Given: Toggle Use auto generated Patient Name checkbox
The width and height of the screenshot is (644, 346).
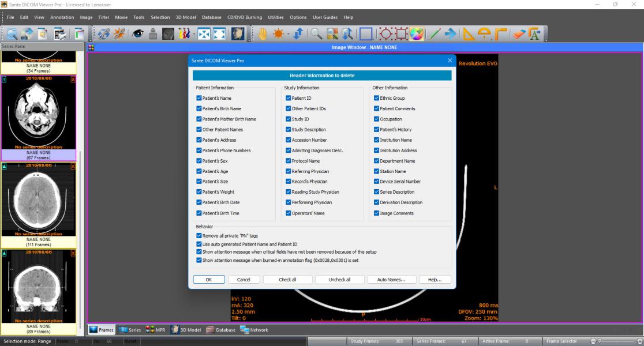Looking at the screenshot, I should point(199,244).
